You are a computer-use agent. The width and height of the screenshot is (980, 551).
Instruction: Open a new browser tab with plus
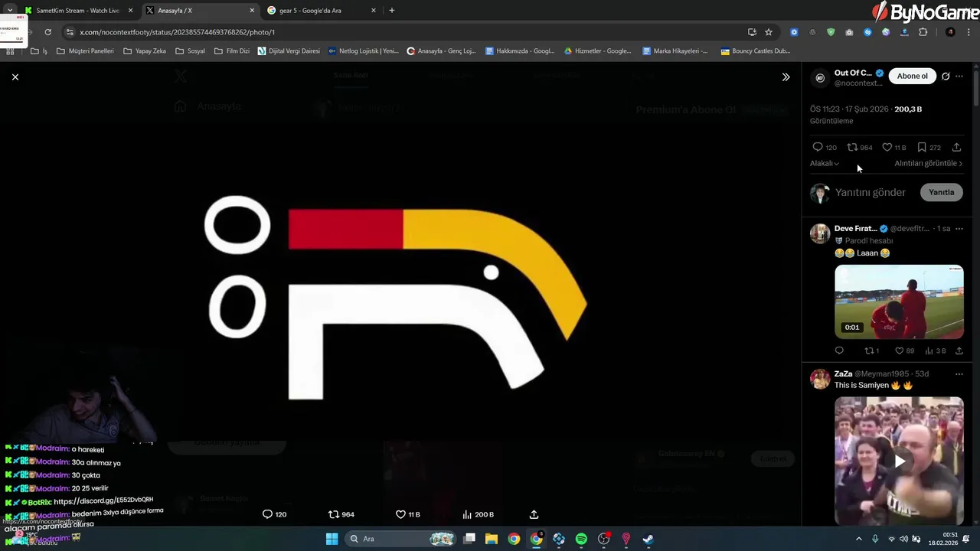(x=392, y=11)
